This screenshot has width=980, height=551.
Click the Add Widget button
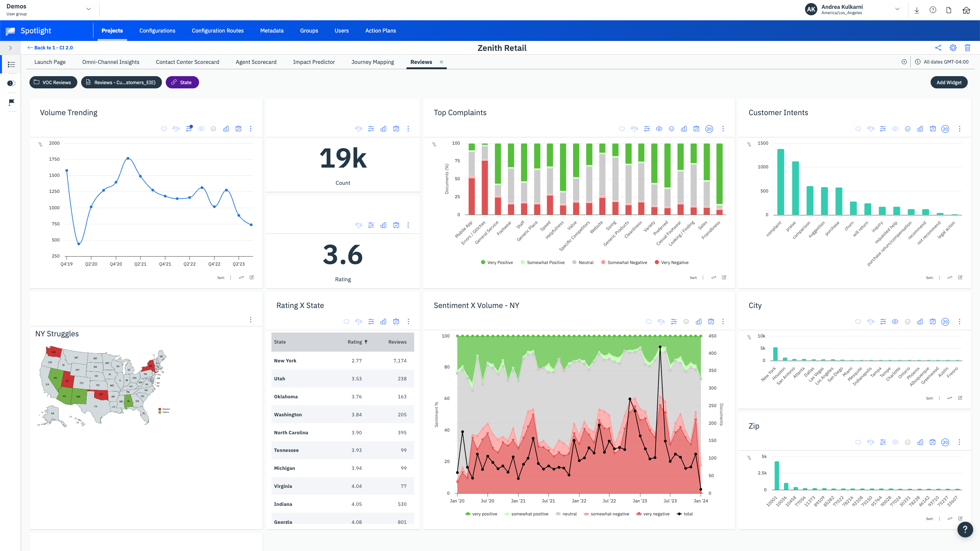point(949,82)
